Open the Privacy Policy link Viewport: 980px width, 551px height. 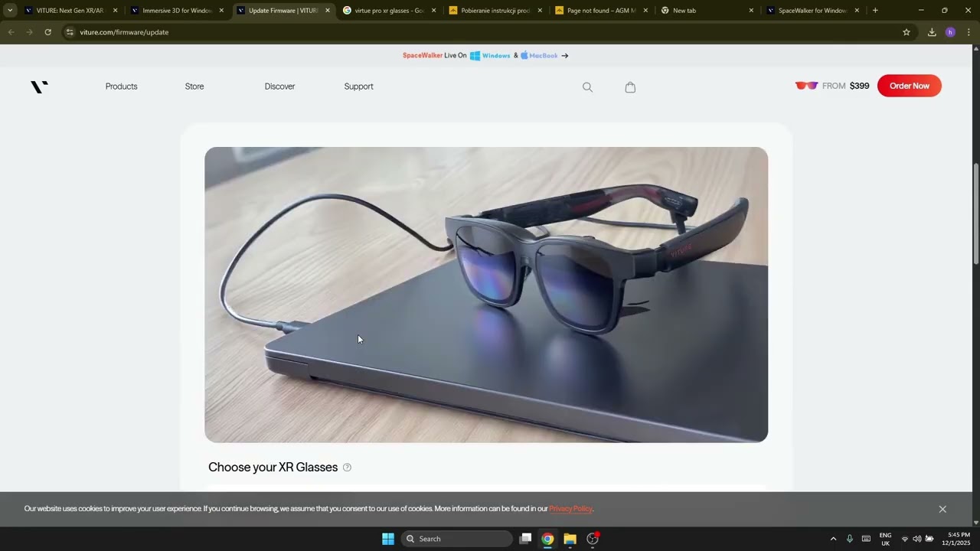point(570,509)
